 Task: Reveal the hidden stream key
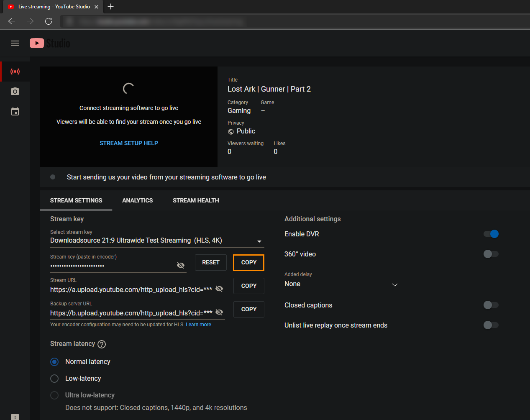point(181,265)
